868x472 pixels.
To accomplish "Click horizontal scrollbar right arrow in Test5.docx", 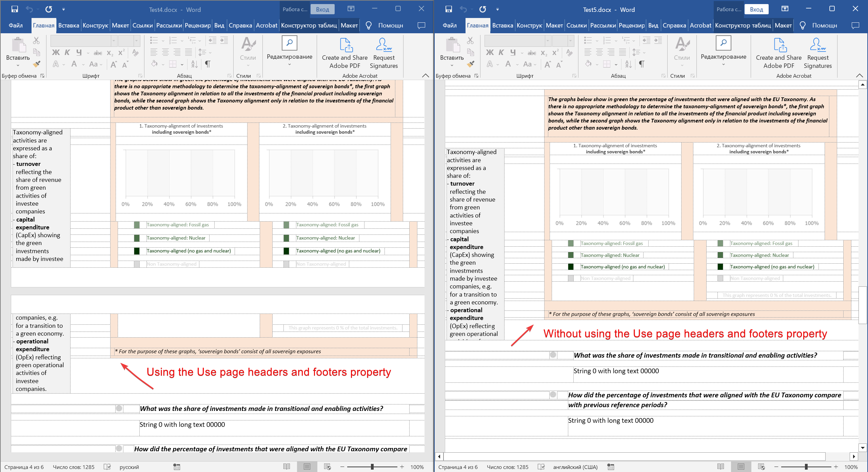I will point(854,456).
